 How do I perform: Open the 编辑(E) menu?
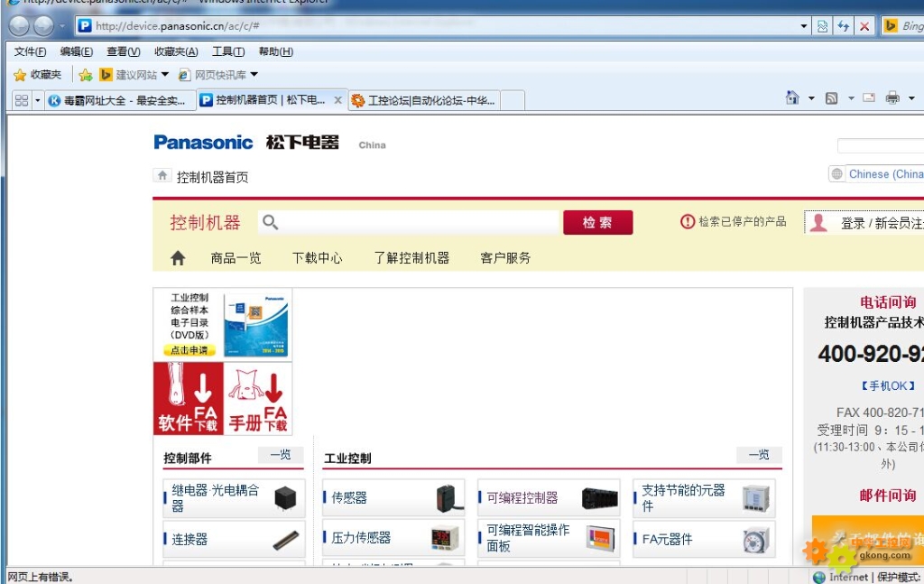coord(77,51)
